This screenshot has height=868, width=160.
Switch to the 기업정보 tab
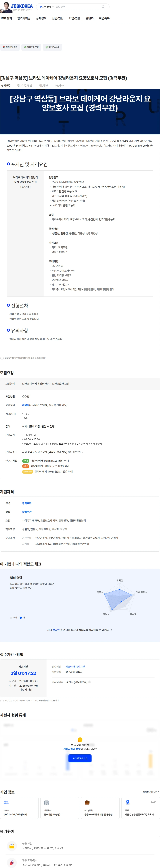[x=43, y=86]
